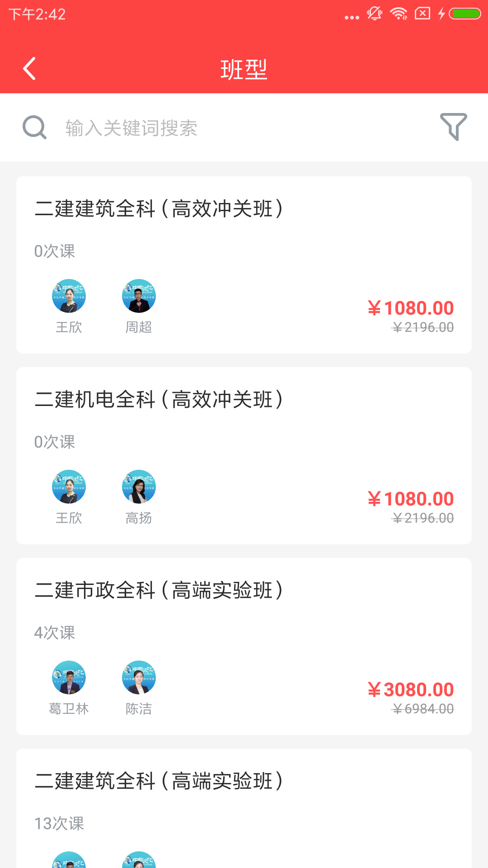
Task: Open 二建建筑全科（高效冲关班）course title
Action: point(159,209)
